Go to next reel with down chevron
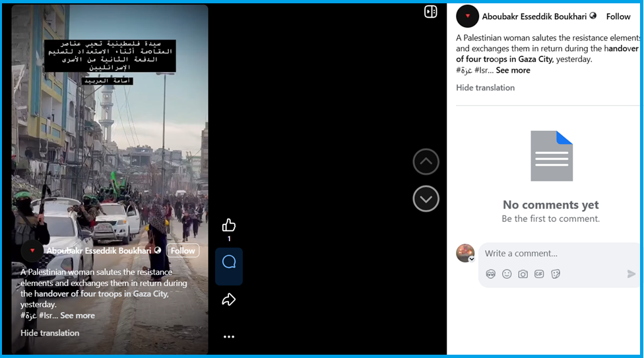 click(426, 198)
